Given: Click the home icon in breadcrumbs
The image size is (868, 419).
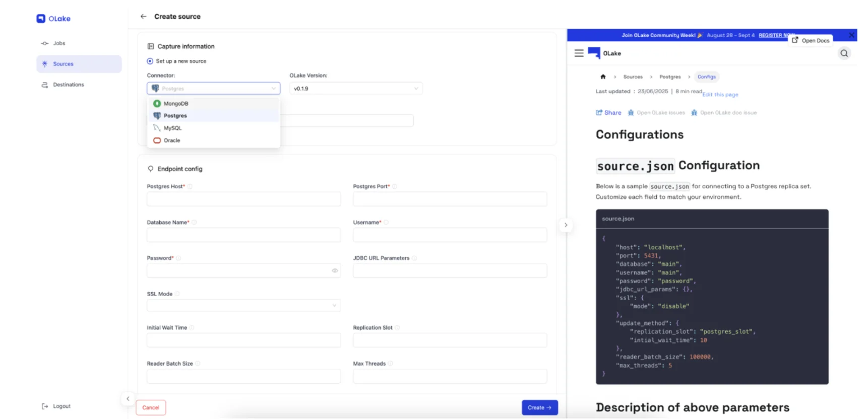Looking at the screenshot, I should click(x=603, y=77).
